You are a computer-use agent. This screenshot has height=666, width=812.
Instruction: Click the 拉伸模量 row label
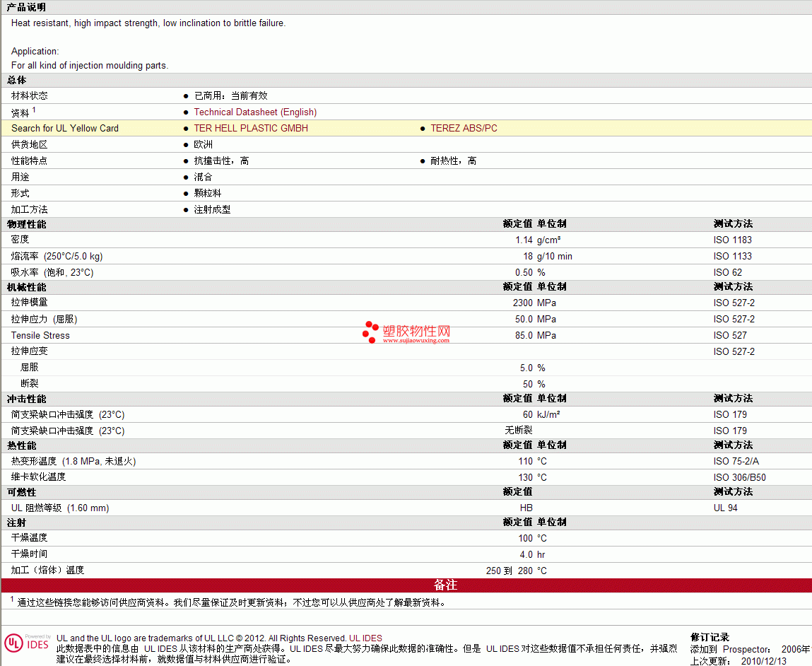point(30,303)
